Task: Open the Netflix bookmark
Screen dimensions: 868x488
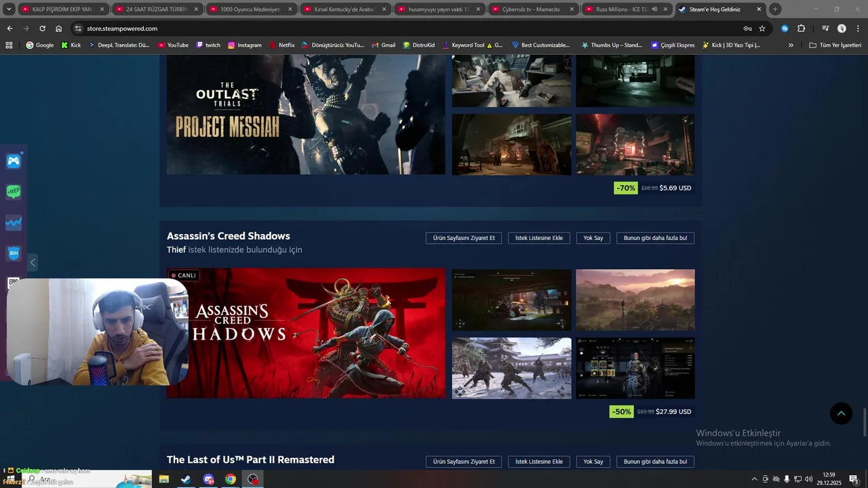Action: pyautogui.click(x=282, y=45)
